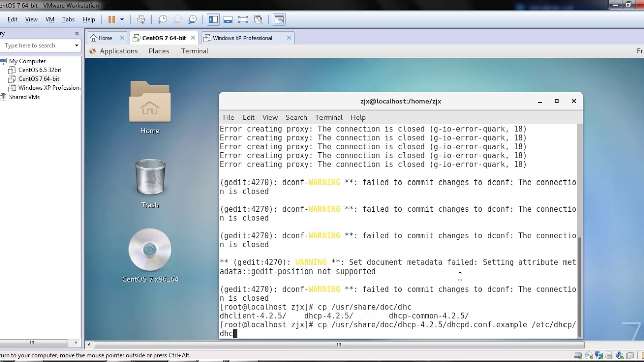This screenshot has width=644, height=362.
Task: Open the snapshot manager wrench-clock icon
Action: [x=192, y=19]
